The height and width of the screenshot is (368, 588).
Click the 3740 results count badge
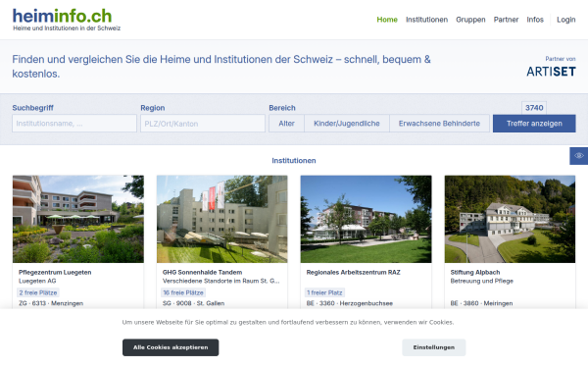(x=534, y=108)
